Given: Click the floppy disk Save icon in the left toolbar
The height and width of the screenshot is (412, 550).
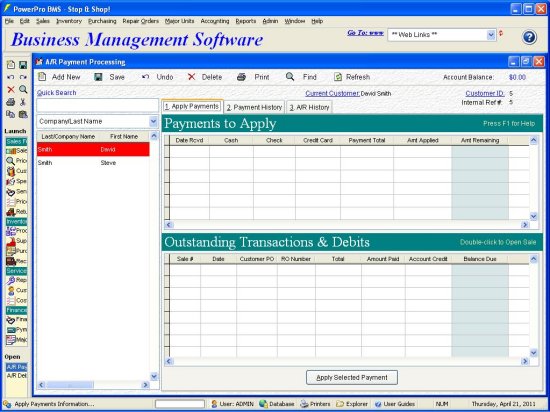Looking at the screenshot, I should pyautogui.click(x=23, y=65).
